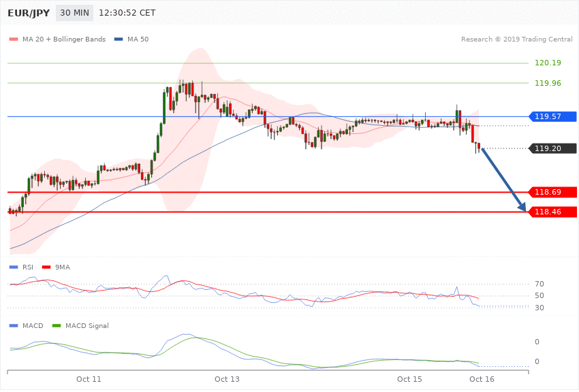Click the RSI 70 axis value
This screenshot has width=579, height=392.
click(539, 284)
